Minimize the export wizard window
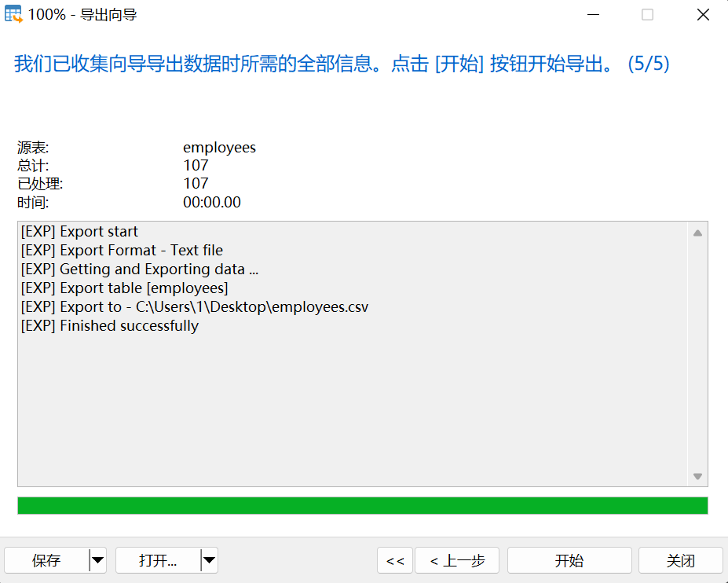 [593, 14]
